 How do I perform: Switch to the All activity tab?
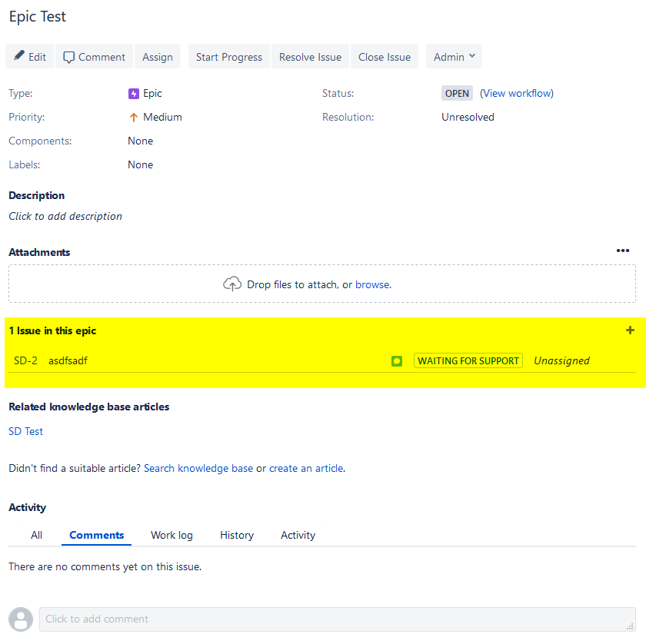(36, 535)
